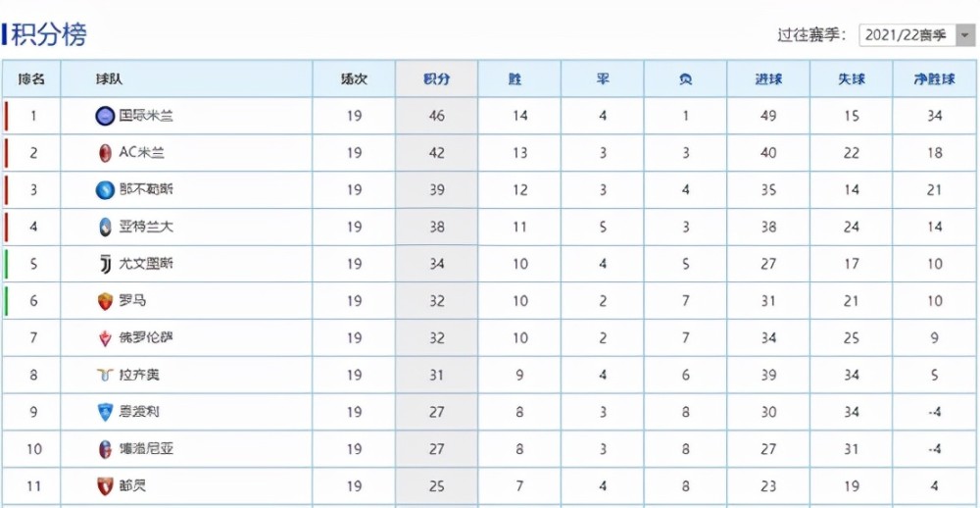Click the Juventus logo icon
This screenshot has height=508, width=980.
click(x=105, y=264)
